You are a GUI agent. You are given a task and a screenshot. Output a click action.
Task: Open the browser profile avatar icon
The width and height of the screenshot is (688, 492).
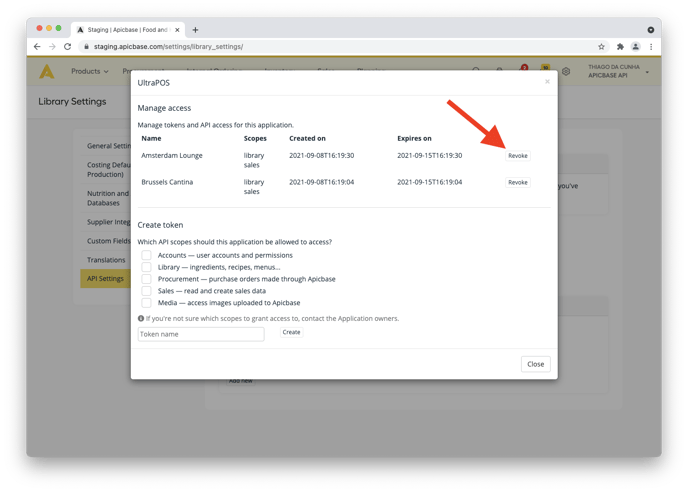tap(635, 47)
